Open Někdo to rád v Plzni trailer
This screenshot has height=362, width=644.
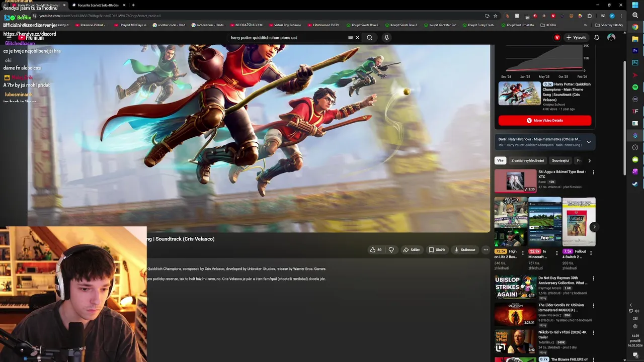point(515,341)
